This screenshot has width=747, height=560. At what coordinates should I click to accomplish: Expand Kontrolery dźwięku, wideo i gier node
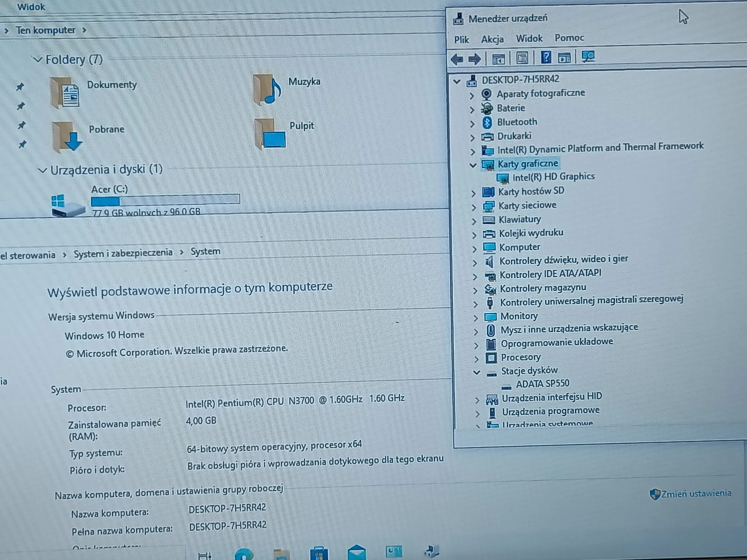[x=475, y=263]
